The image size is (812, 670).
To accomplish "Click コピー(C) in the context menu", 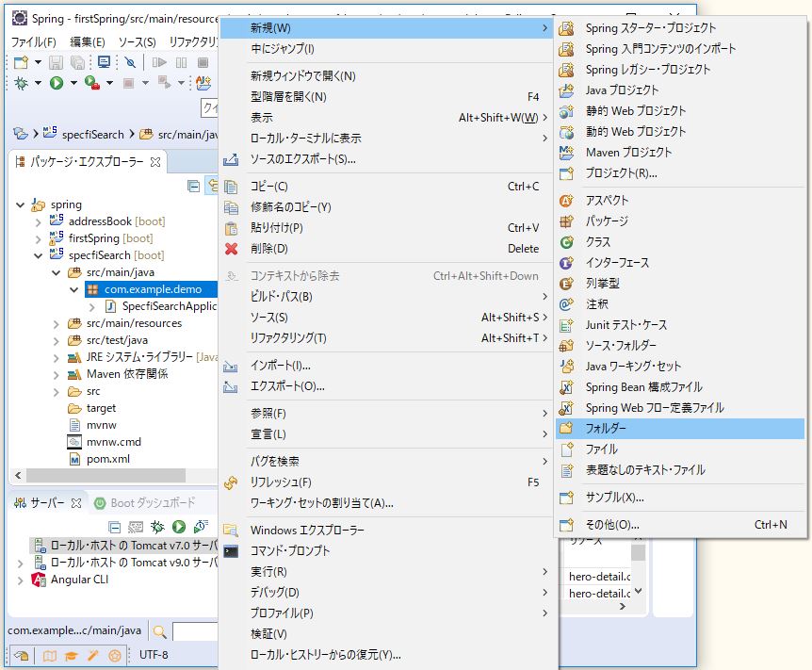I will 386,187.
